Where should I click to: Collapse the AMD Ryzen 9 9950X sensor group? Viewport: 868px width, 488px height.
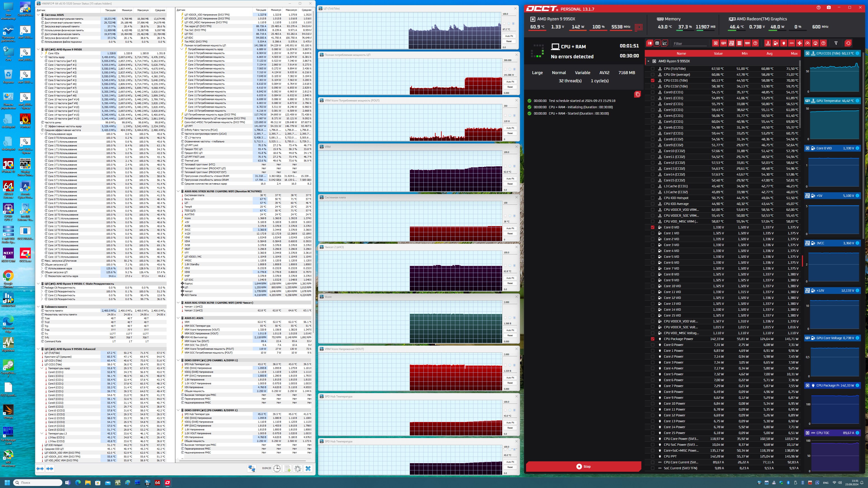[x=648, y=61]
